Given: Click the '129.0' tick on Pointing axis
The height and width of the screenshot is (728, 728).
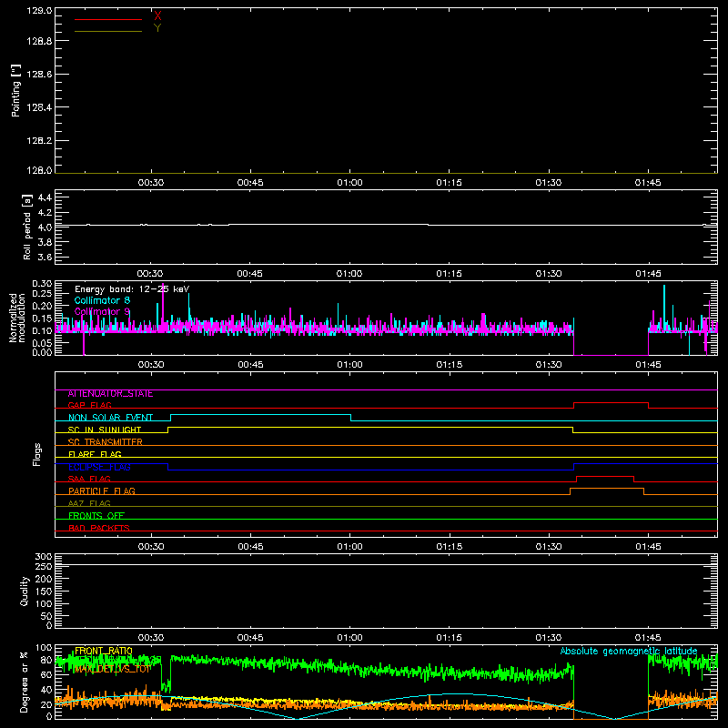Looking at the screenshot, I should [39, 11].
